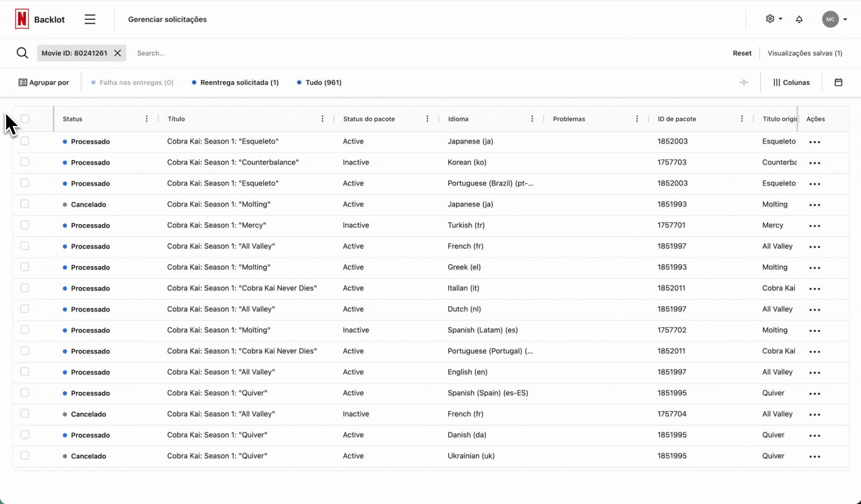The width and height of the screenshot is (861, 504).
Task: Open the notifications bell
Action: 799,19
